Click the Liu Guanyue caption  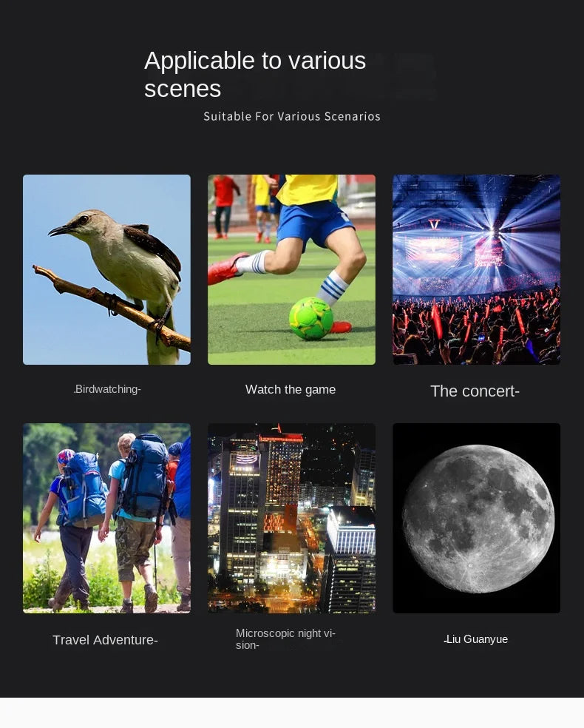click(475, 639)
